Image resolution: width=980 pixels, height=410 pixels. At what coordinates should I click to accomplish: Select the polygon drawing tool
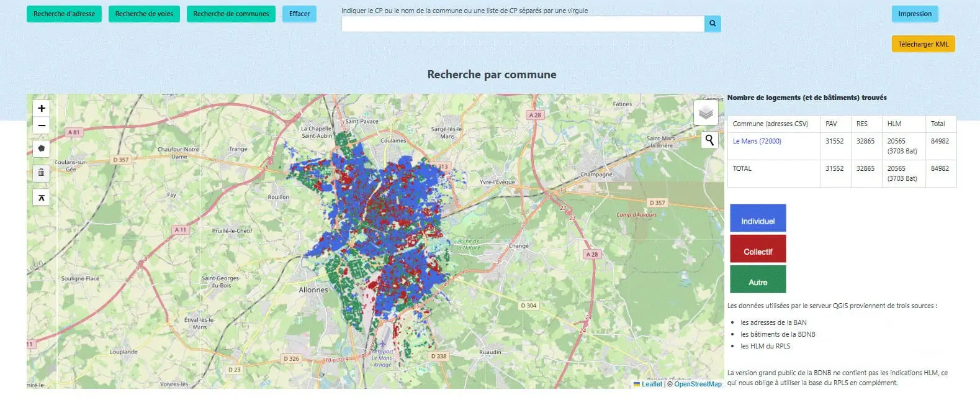[42, 148]
